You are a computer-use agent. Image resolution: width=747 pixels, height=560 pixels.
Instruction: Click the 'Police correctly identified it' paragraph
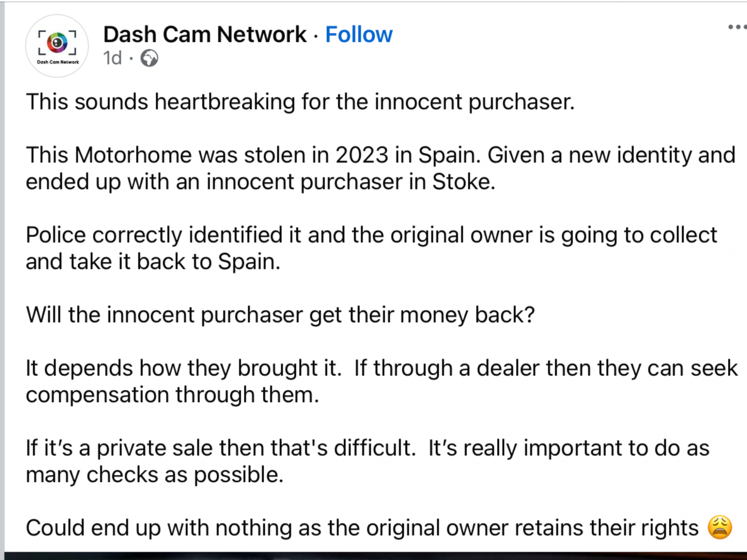point(371,248)
